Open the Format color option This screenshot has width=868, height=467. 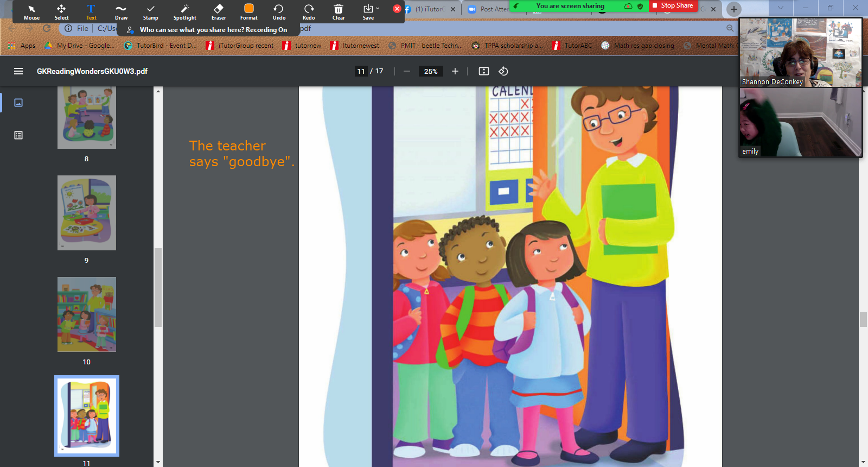coord(249,12)
